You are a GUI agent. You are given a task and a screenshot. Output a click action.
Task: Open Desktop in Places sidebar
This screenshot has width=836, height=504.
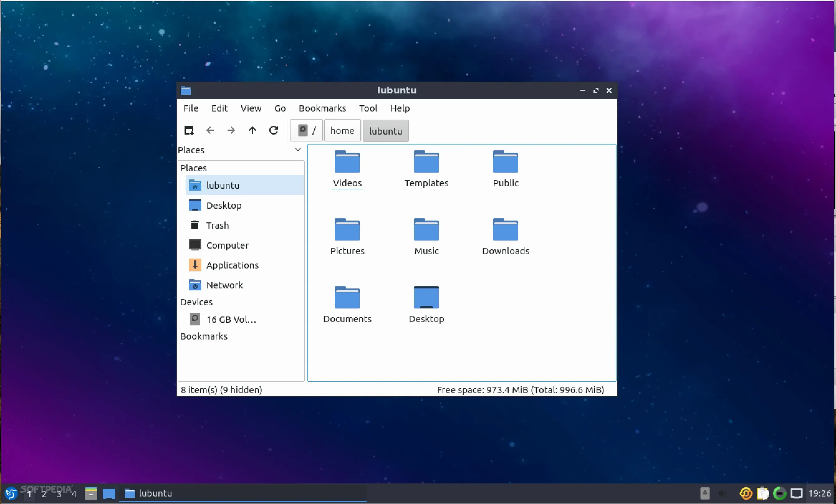pyautogui.click(x=245, y=205)
